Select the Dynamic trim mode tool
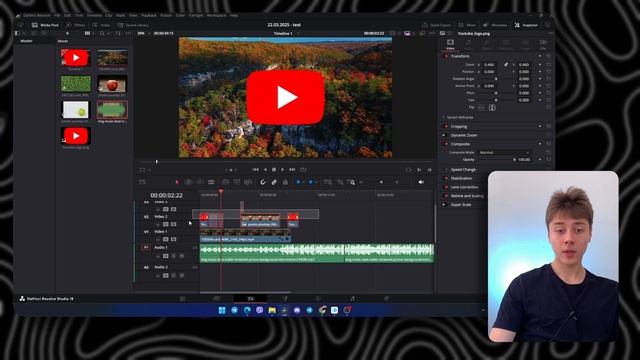The width and height of the screenshot is (640, 360). click(x=200, y=182)
